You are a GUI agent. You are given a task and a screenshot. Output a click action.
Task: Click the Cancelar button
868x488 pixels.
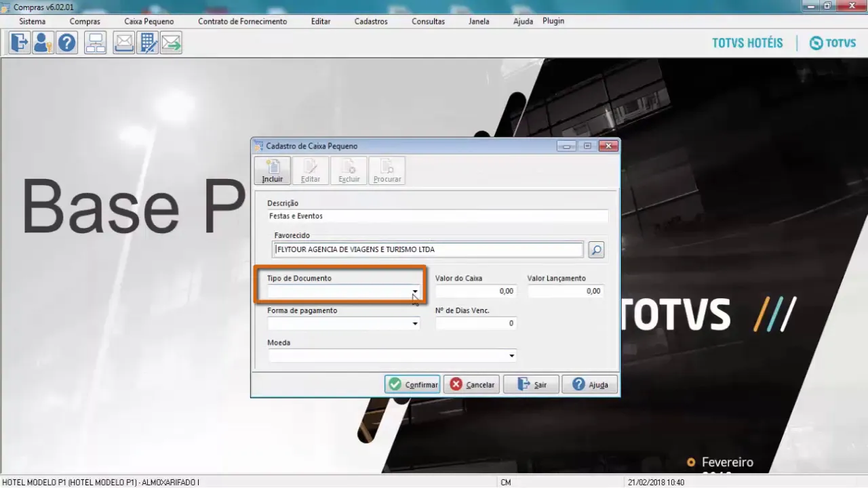[x=471, y=384]
